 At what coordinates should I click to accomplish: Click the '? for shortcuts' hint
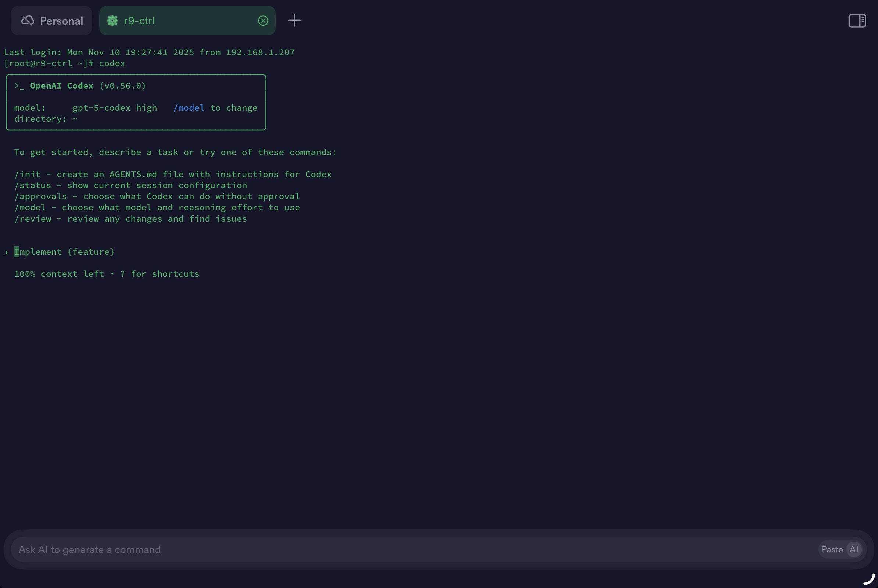[160, 274]
